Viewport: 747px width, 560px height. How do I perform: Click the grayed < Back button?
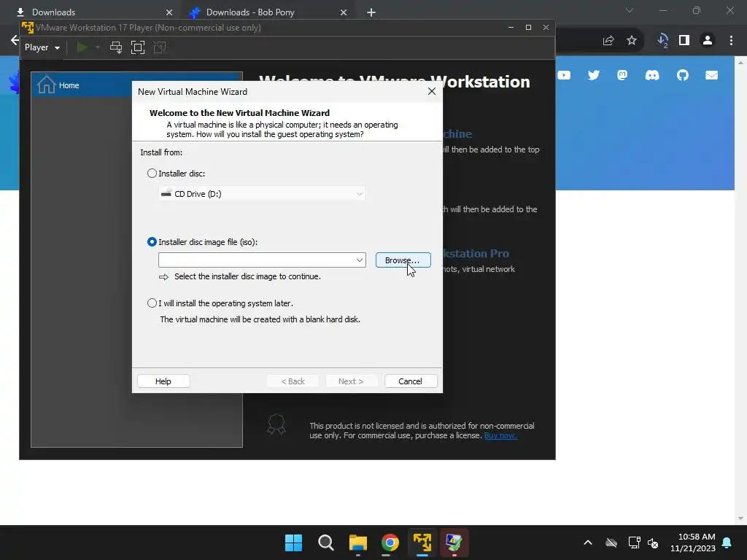pos(293,381)
